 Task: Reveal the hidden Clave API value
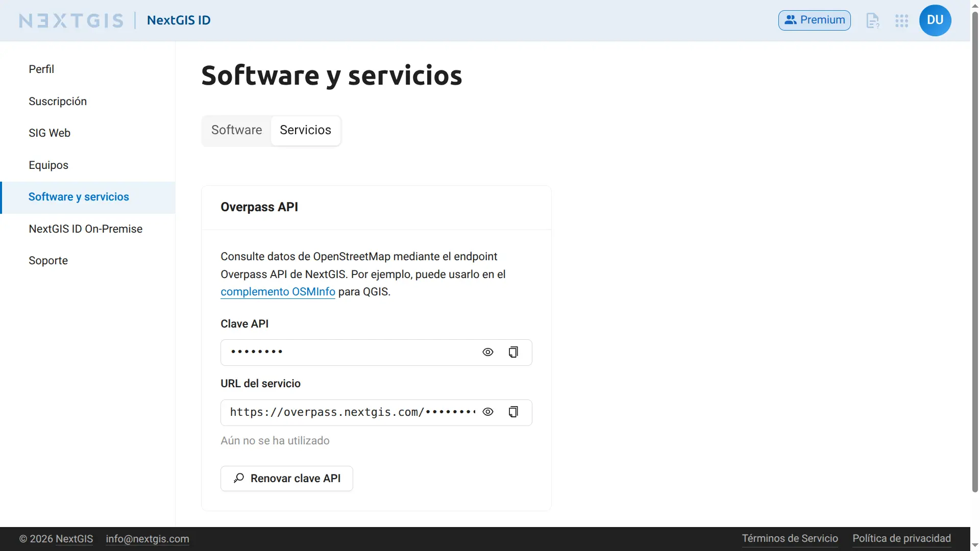(488, 352)
